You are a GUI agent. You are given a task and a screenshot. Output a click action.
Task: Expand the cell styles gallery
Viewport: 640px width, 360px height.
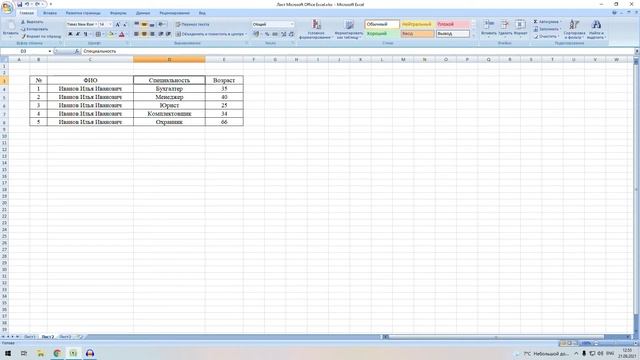point(473,36)
